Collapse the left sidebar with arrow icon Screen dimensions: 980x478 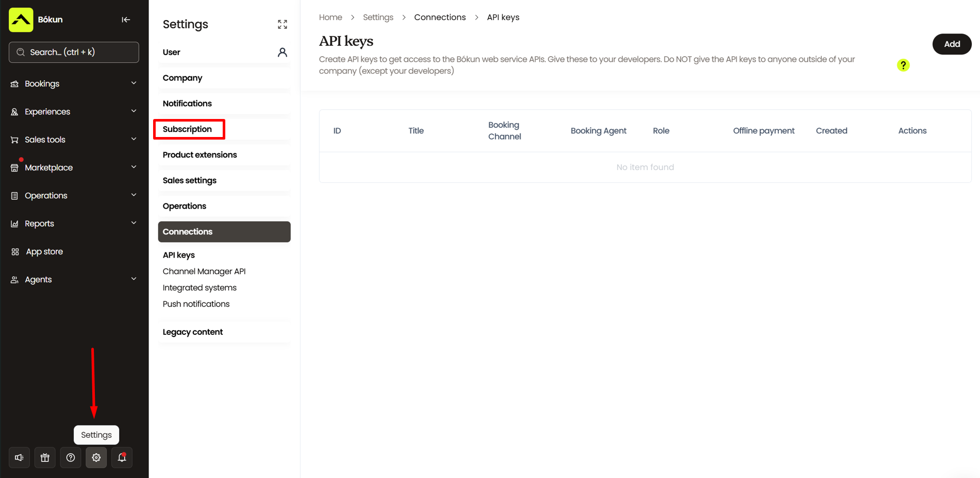(x=126, y=20)
